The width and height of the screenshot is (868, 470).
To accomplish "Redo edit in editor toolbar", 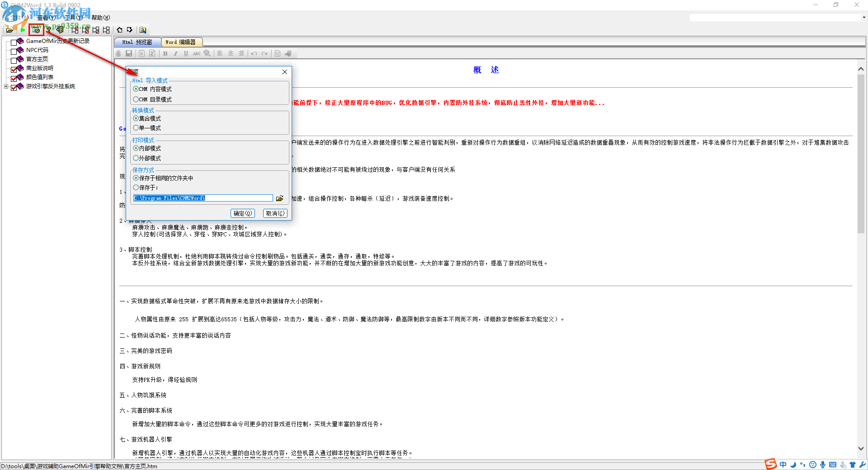I will [x=264, y=53].
